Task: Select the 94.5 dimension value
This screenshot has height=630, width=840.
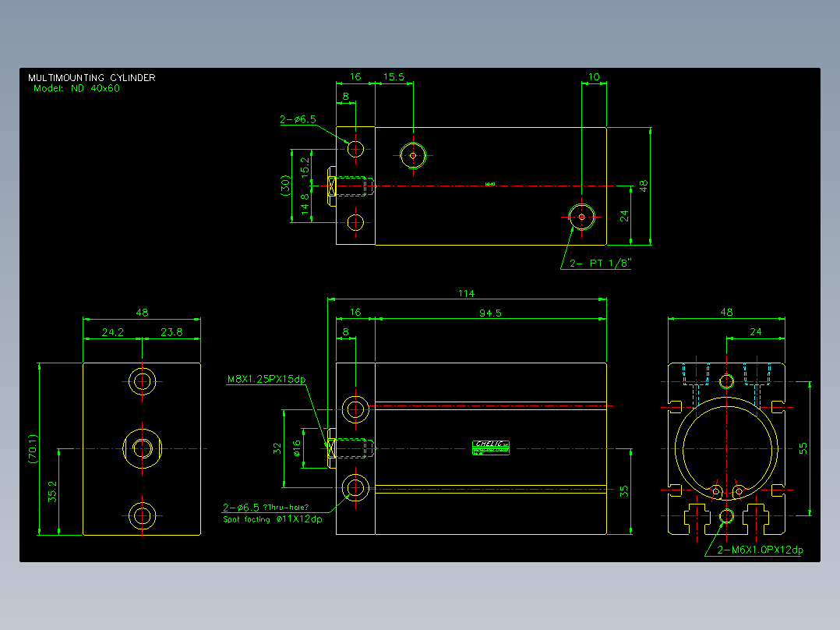Action: [490, 313]
